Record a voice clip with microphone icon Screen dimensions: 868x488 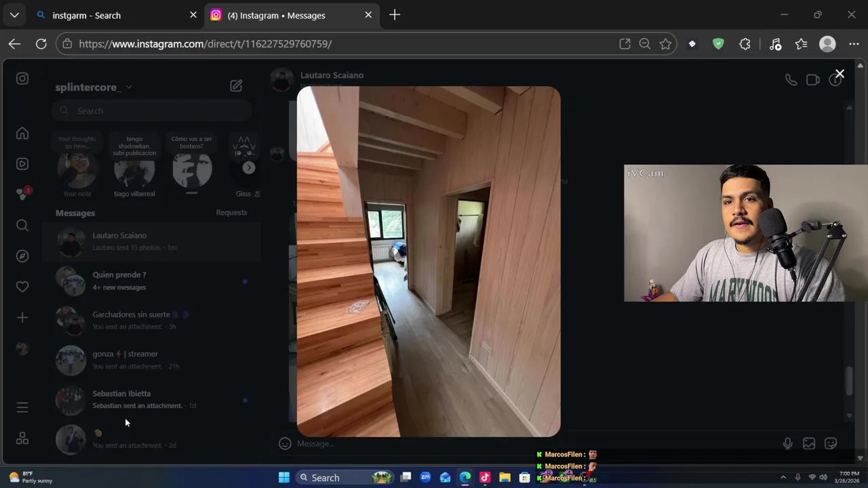click(x=787, y=443)
